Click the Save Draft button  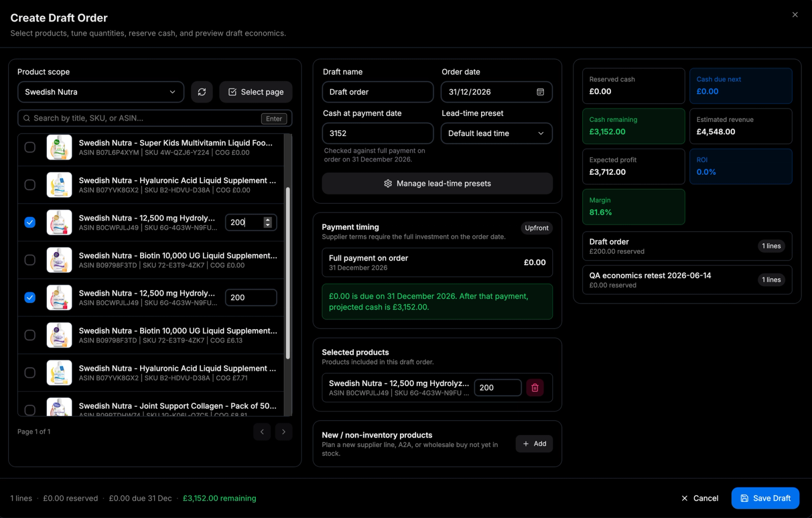click(x=765, y=498)
